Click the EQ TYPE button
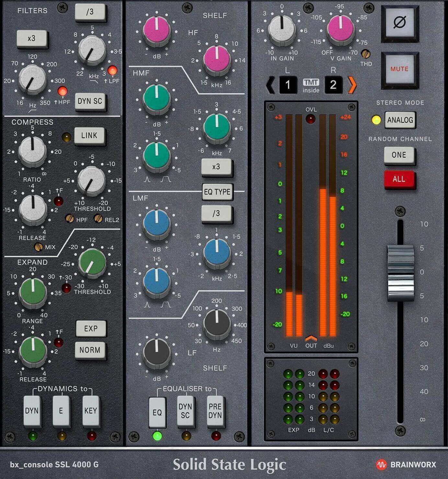This screenshot has width=448, height=479. (217, 192)
